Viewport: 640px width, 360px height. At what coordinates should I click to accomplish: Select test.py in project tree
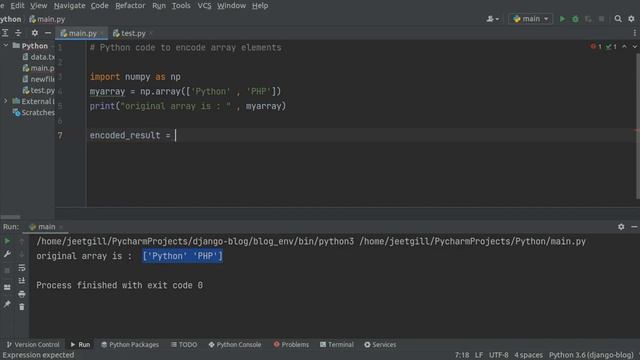pos(38,90)
